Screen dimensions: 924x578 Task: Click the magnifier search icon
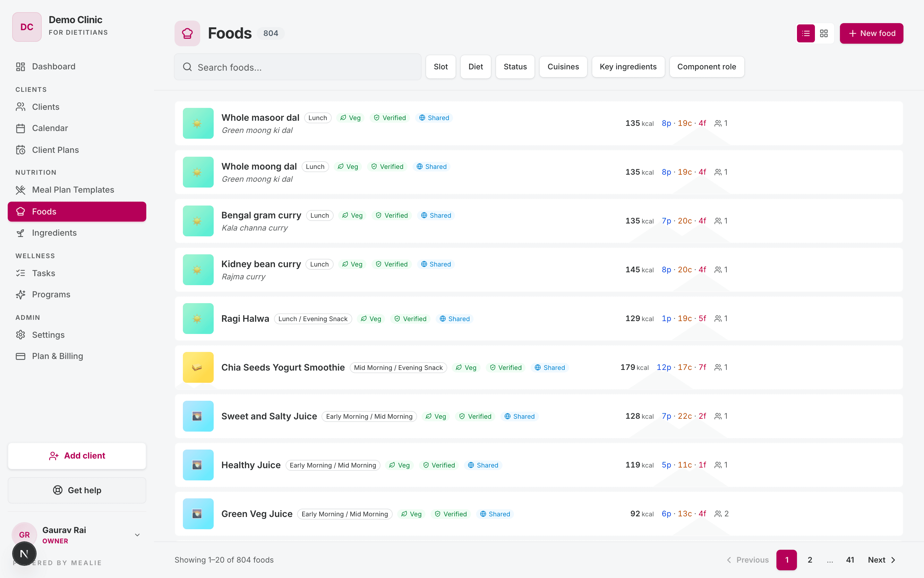187,67
